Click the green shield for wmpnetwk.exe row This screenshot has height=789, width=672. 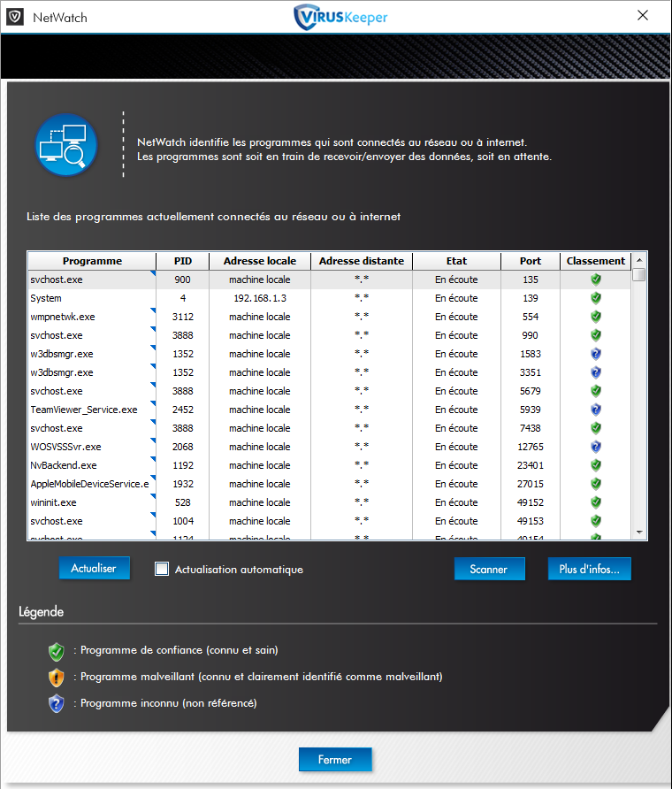click(x=596, y=317)
